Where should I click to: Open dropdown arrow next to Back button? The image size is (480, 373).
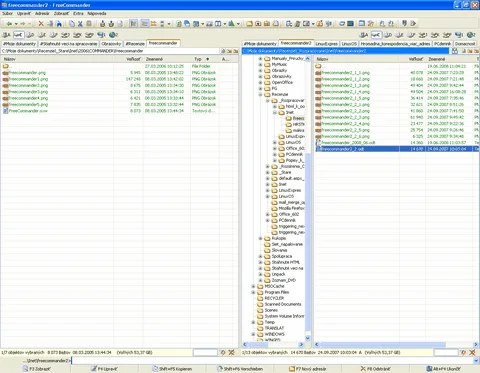pos(16,24)
